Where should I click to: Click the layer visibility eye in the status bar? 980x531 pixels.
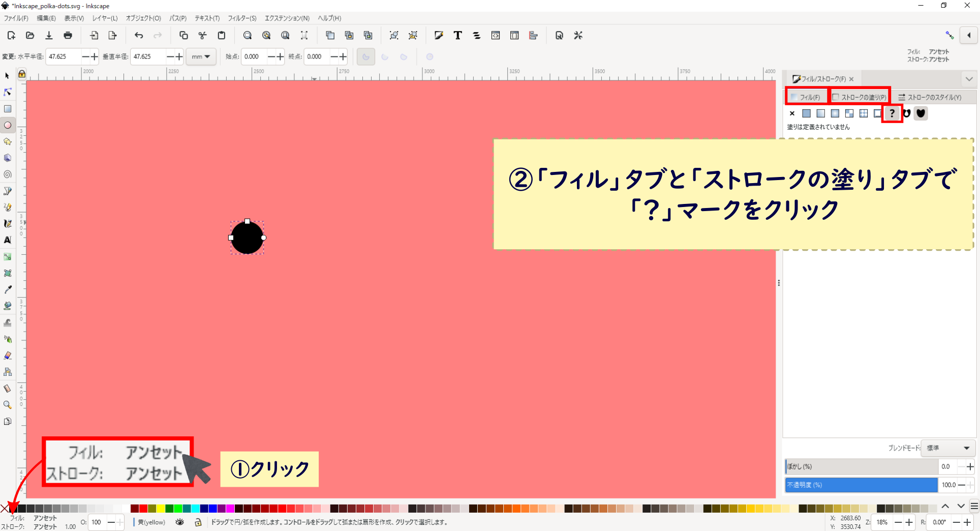(180, 522)
